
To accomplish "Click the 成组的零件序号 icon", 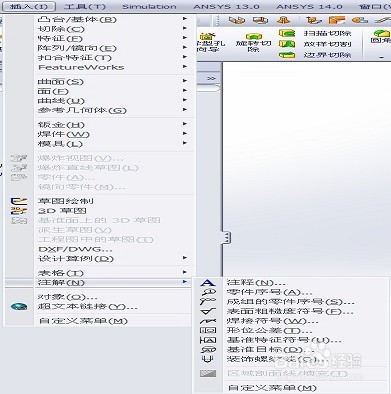I will 208,302.
